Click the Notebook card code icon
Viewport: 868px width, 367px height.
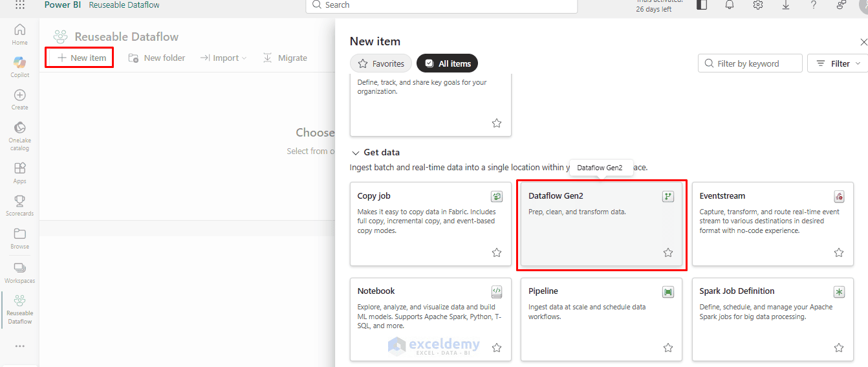[x=497, y=292]
